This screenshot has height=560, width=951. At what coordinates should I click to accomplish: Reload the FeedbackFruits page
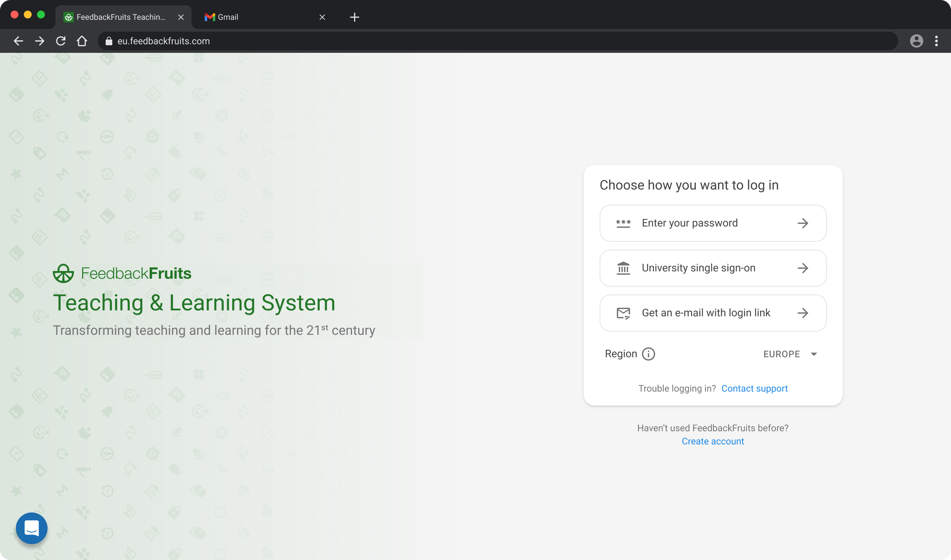(61, 41)
